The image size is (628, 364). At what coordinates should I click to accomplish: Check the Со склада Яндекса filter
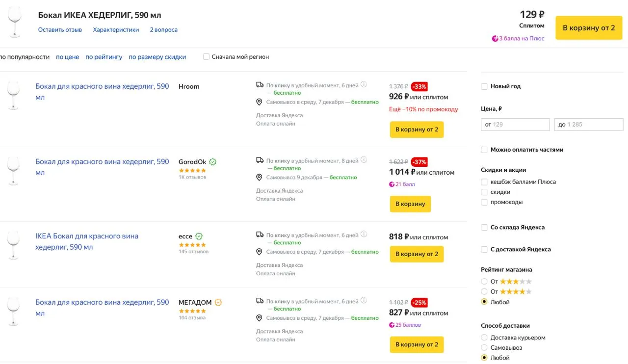point(484,228)
